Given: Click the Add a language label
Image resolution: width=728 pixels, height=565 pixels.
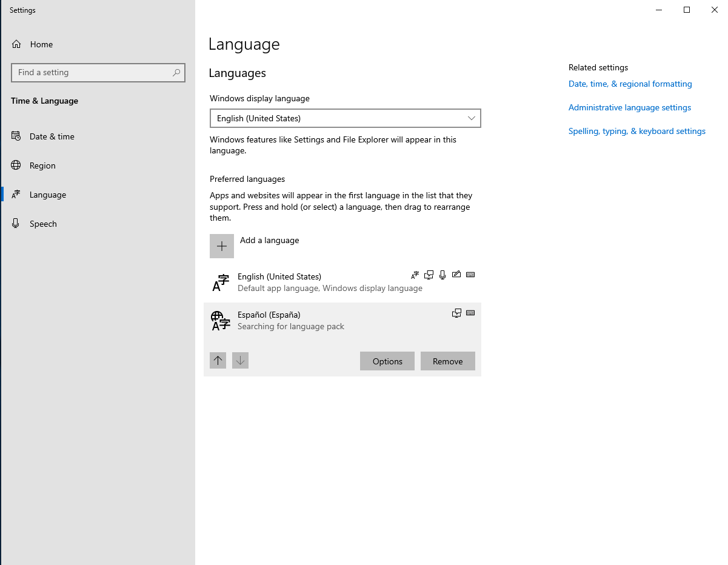Looking at the screenshot, I should tap(270, 240).
